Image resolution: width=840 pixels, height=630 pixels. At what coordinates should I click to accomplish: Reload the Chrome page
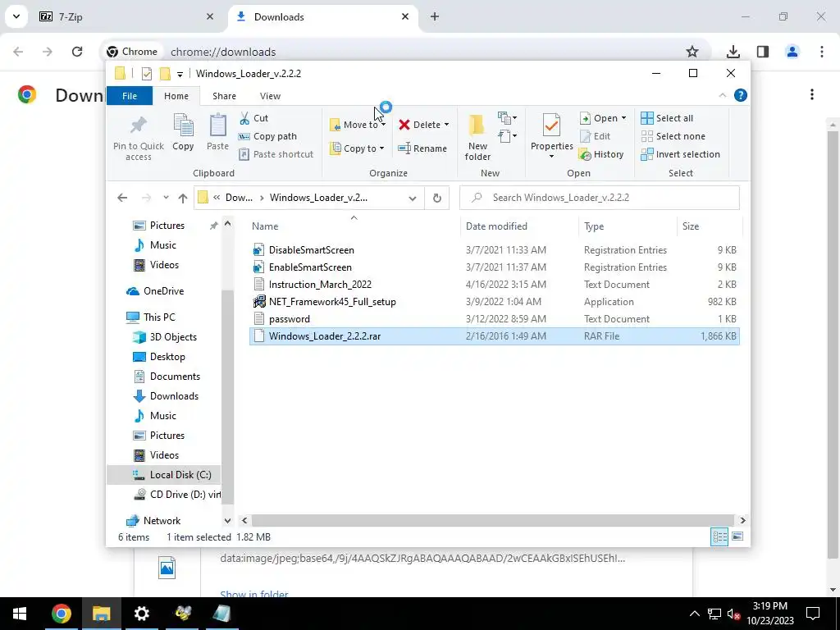pos(77,52)
